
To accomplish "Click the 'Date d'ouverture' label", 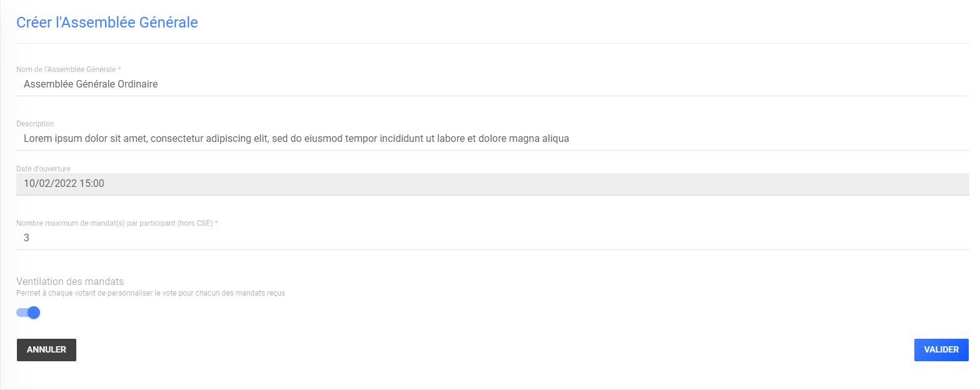I will [x=43, y=169].
